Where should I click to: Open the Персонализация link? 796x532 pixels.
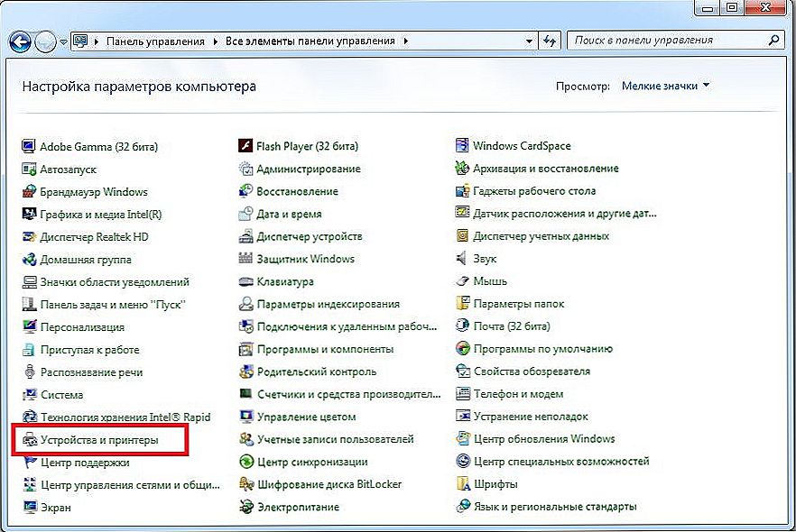82,327
